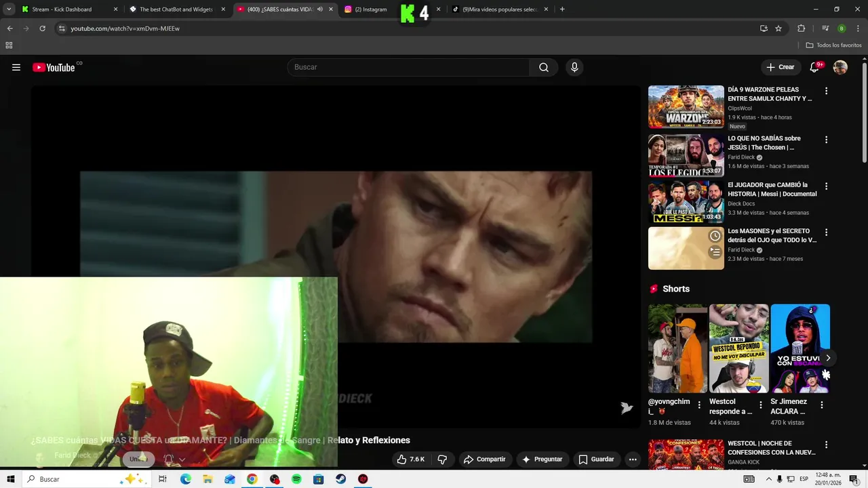Viewport: 868px width, 488px height.
Task: Go to the YouTube home logo
Action: (x=54, y=67)
